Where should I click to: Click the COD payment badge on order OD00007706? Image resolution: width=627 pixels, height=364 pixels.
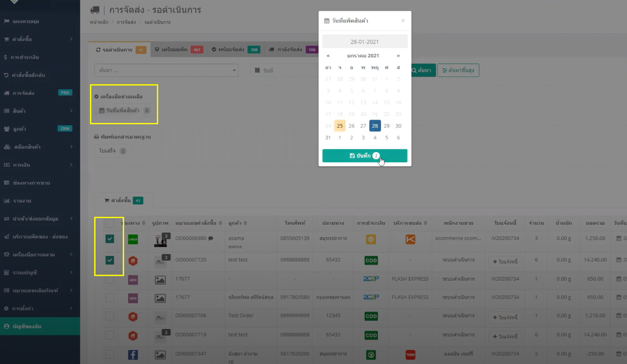370,316
